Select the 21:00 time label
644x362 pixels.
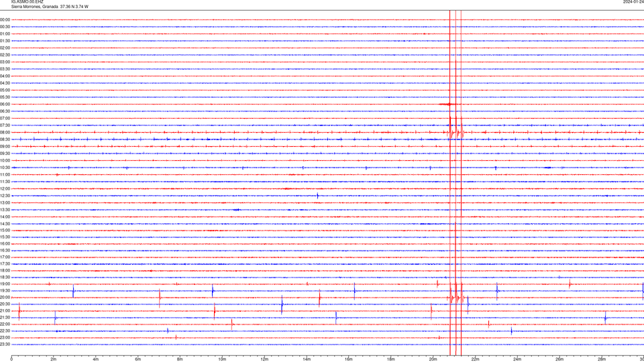(5, 310)
